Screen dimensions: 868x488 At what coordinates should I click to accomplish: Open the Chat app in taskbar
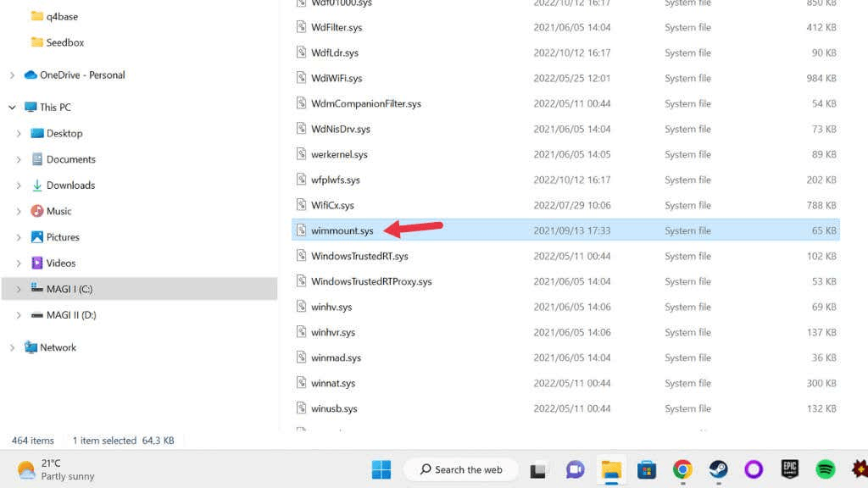[576, 469]
